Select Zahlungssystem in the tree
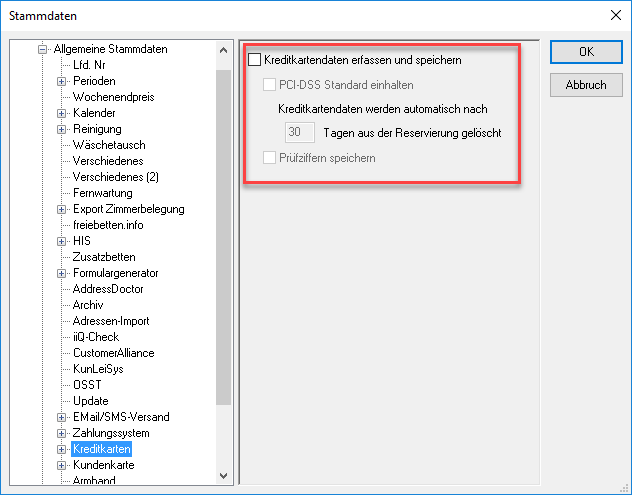This screenshot has height=495, width=632. 111,433
